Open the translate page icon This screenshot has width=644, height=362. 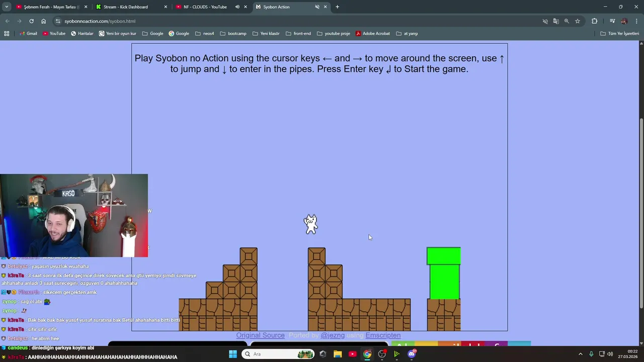click(x=556, y=21)
